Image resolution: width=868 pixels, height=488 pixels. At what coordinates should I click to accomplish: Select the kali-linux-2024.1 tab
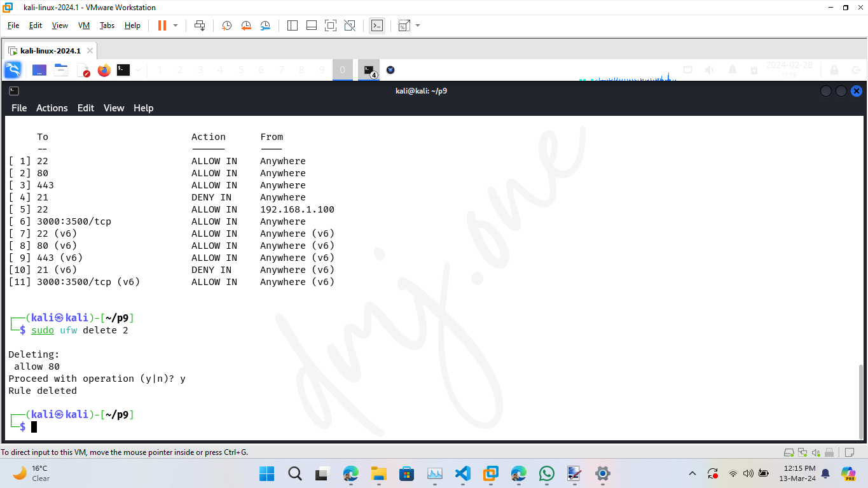point(50,51)
